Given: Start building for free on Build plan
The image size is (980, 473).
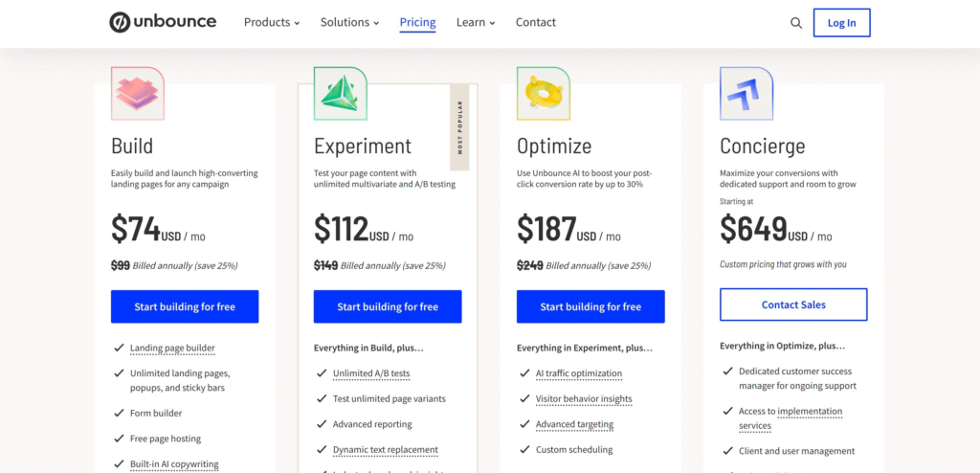Looking at the screenshot, I should (185, 306).
